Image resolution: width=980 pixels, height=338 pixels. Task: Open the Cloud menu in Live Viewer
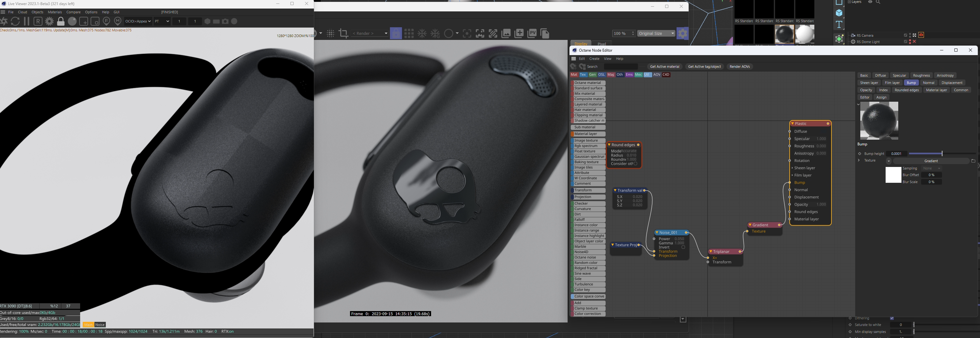click(x=22, y=12)
